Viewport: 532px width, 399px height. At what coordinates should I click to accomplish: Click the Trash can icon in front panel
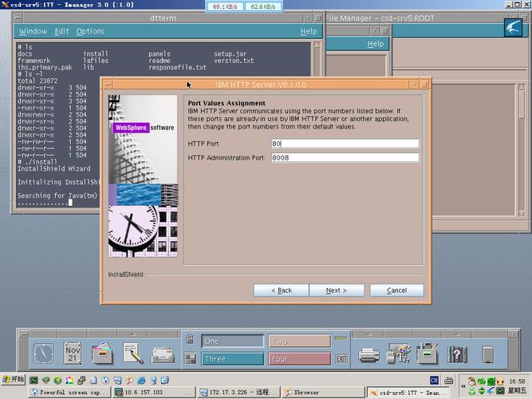(488, 353)
